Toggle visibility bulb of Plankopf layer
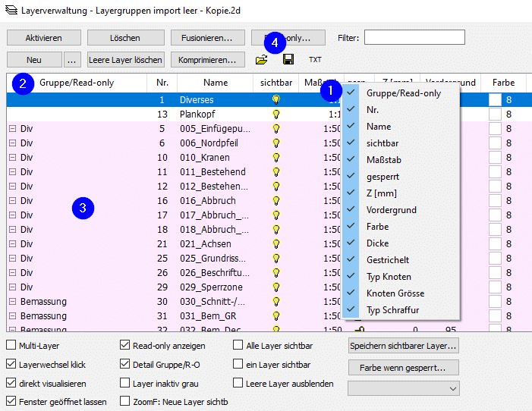This screenshot has width=532, height=411. (x=276, y=115)
